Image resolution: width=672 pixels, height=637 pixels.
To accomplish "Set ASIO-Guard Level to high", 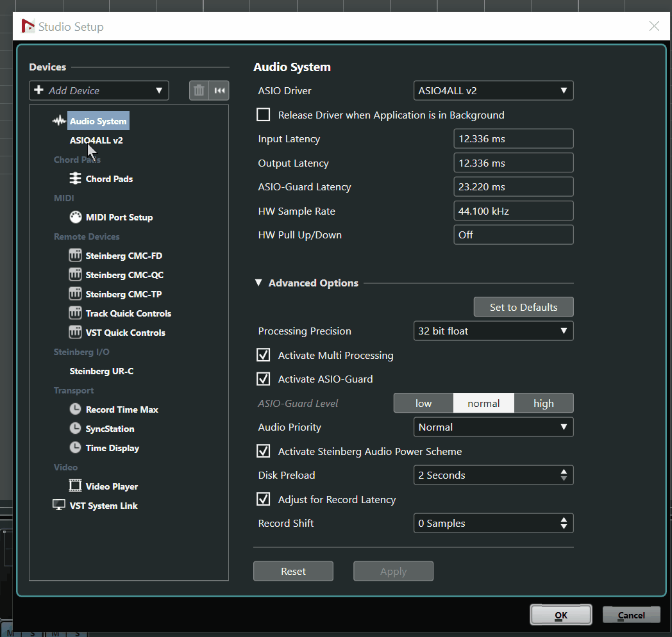I will click(x=543, y=403).
